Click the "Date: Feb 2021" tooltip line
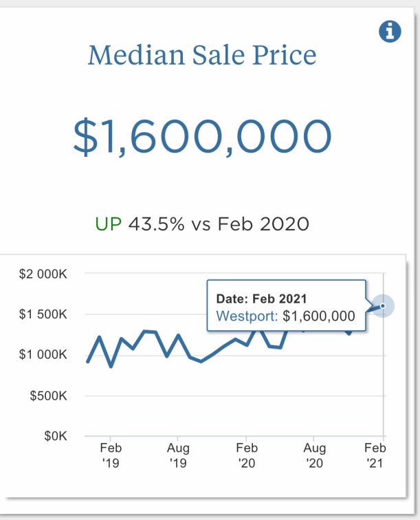Image resolution: width=420 pixels, height=520 pixels. click(x=261, y=299)
